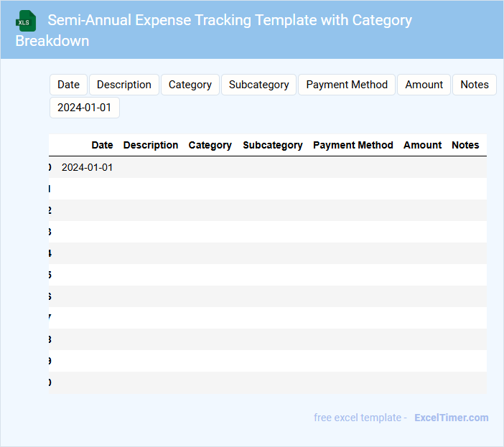Select the Notes table column header
Image resolution: width=504 pixels, height=447 pixels.
click(465, 145)
